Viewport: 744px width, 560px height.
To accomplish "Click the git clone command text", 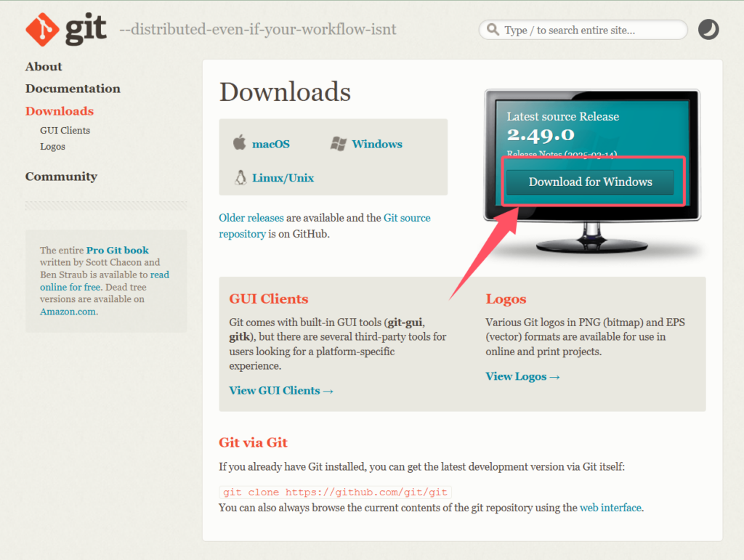I will (x=335, y=492).
